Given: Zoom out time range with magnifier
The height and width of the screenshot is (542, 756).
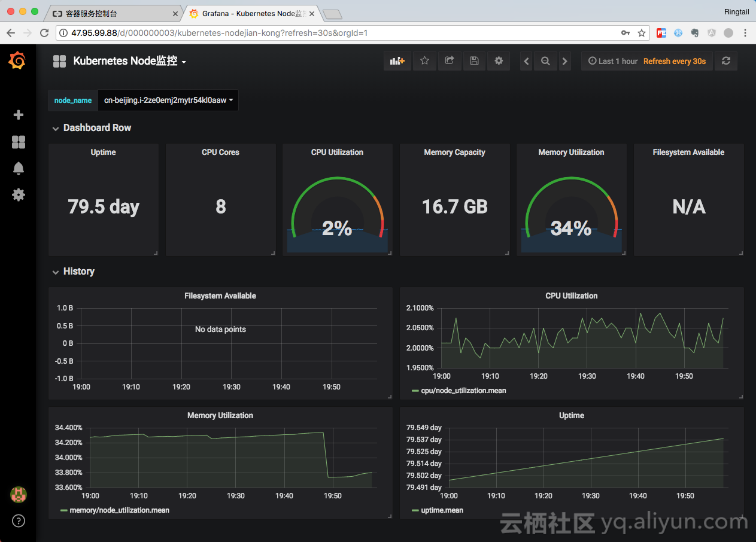Looking at the screenshot, I should coord(545,61).
